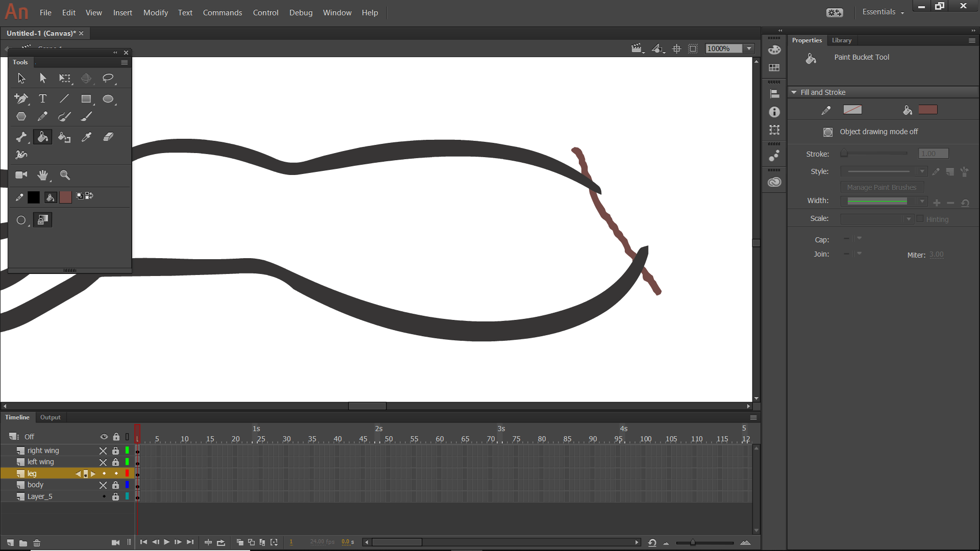980x551 pixels.
Task: Click the Manage Paint Brushes button
Action: click(x=881, y=187)
